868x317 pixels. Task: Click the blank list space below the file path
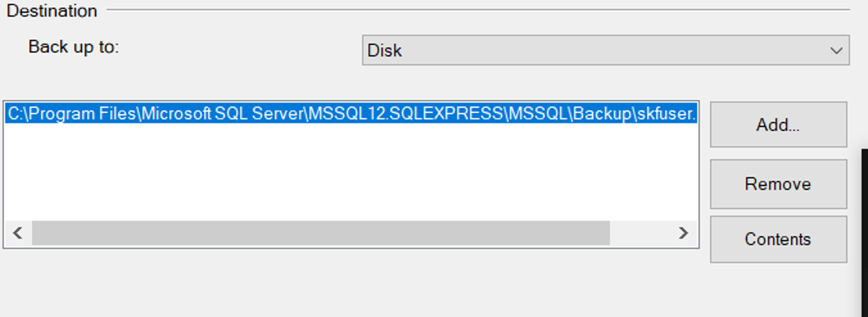click(x=351, y=172)
